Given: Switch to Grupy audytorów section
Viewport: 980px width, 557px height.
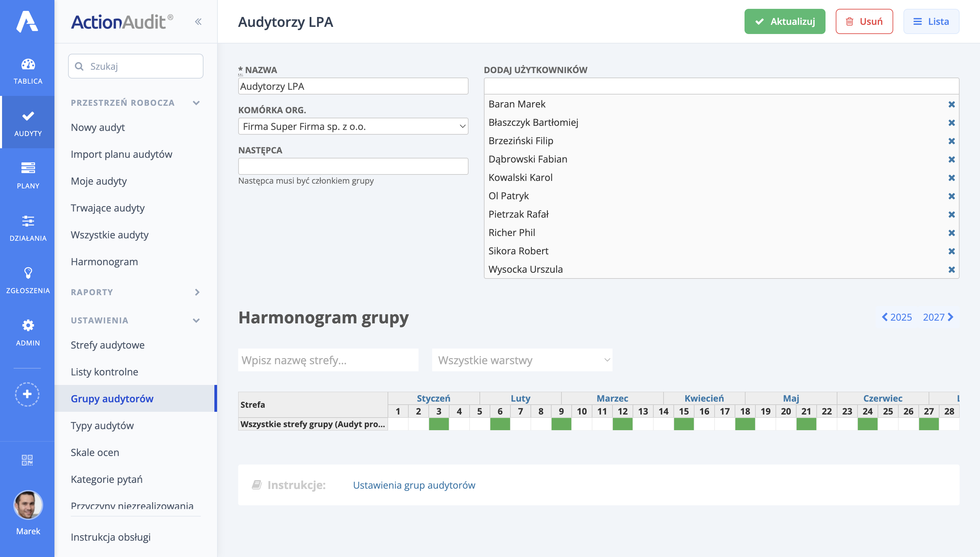Looking at the screenshot, I should 112,398.
